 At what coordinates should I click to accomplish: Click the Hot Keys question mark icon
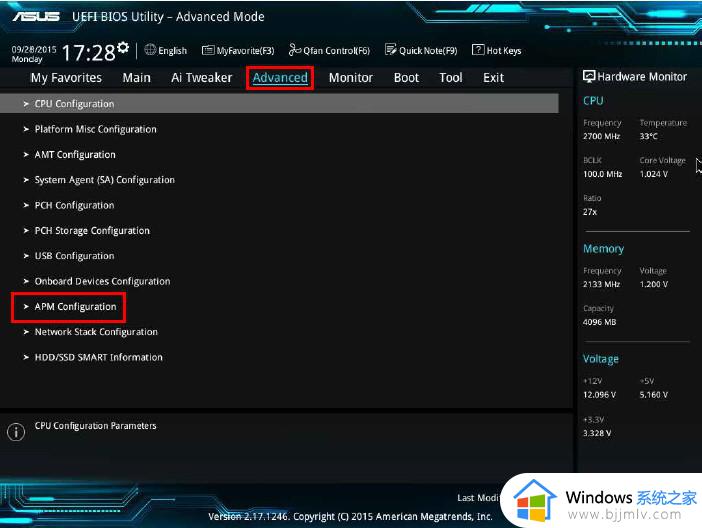coord(478,50)
